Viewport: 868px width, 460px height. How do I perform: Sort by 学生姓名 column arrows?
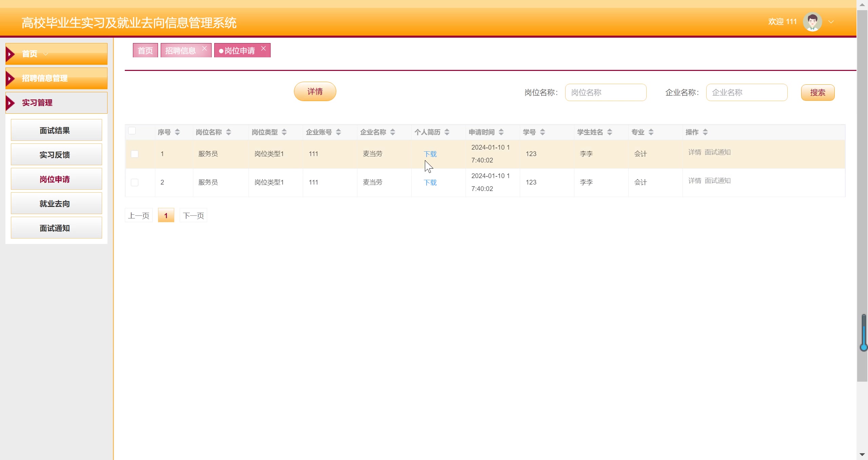[610, 132]
